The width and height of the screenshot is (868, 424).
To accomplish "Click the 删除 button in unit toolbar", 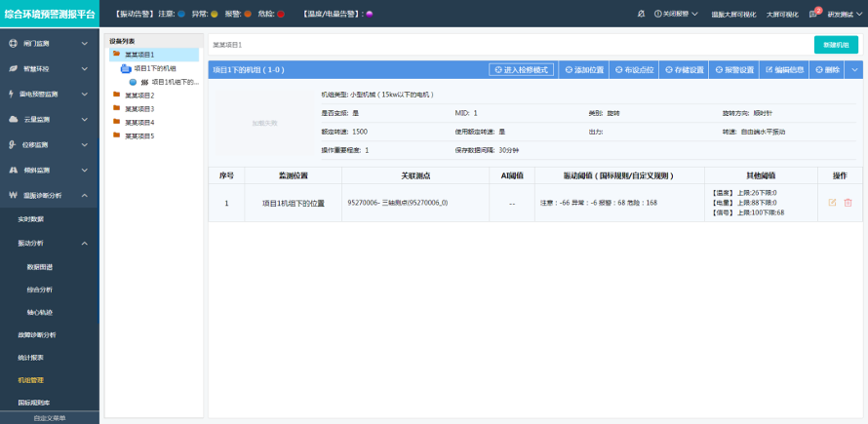I will [827, 70].
